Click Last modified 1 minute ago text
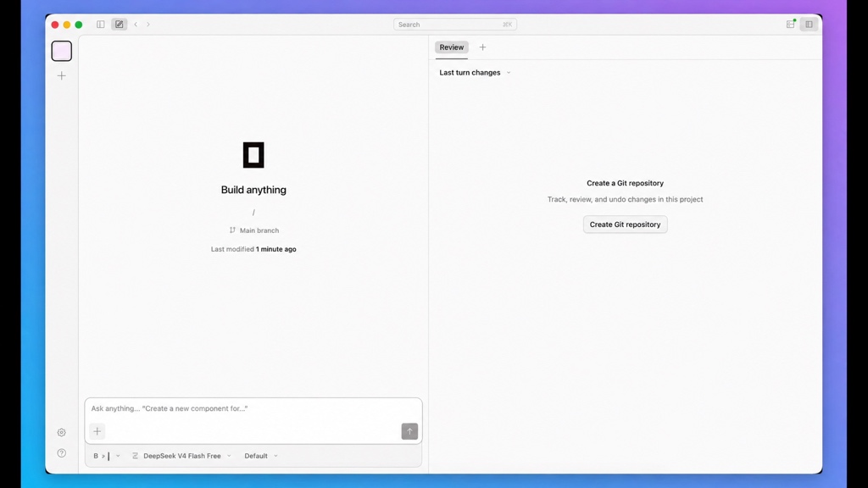This screenshot has height=488, width=868. click(253, 249)
